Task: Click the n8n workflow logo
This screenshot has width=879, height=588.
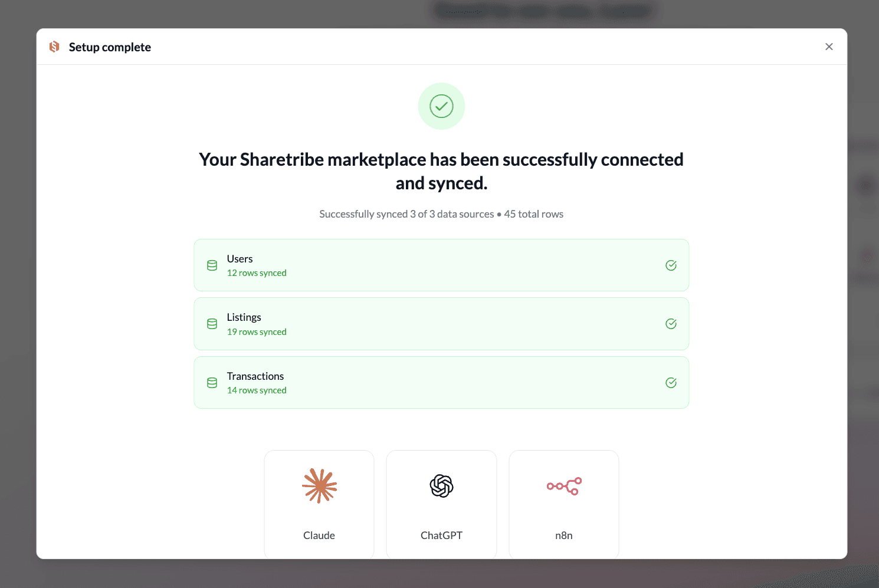Action: coord(564,486)
